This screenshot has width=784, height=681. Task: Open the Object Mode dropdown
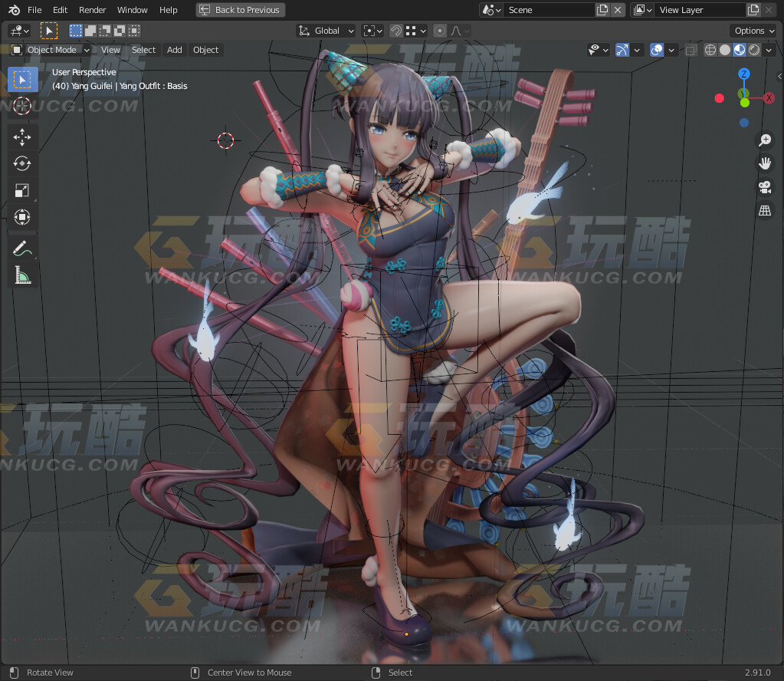tap(50, 50)
